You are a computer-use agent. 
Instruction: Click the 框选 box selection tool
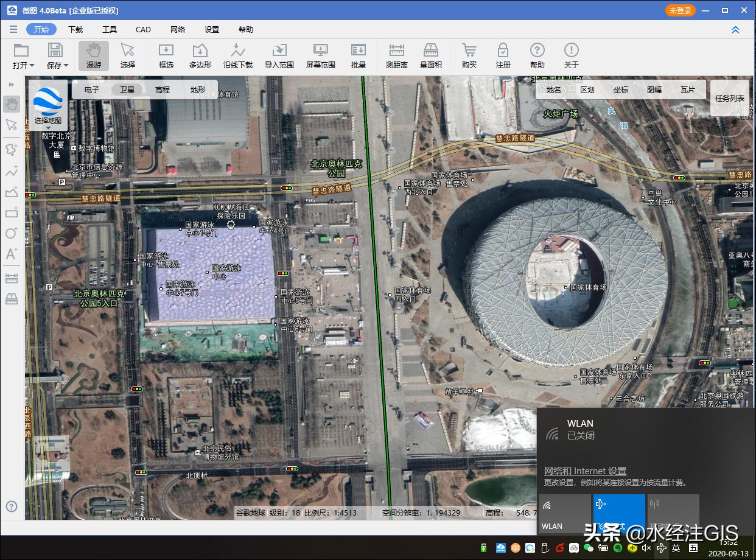[x=166, y=55]
